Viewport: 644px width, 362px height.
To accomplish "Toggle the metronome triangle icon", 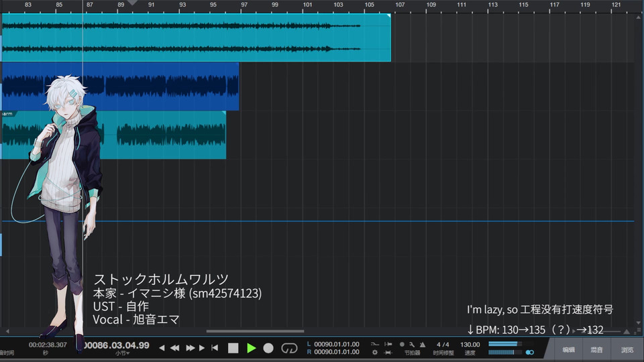I will click(422, 345).
